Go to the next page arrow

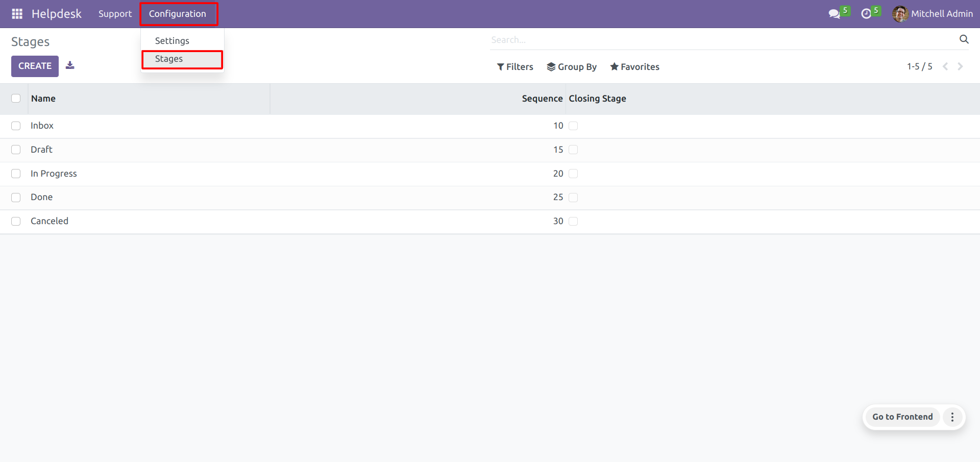(x=960, y=66)
